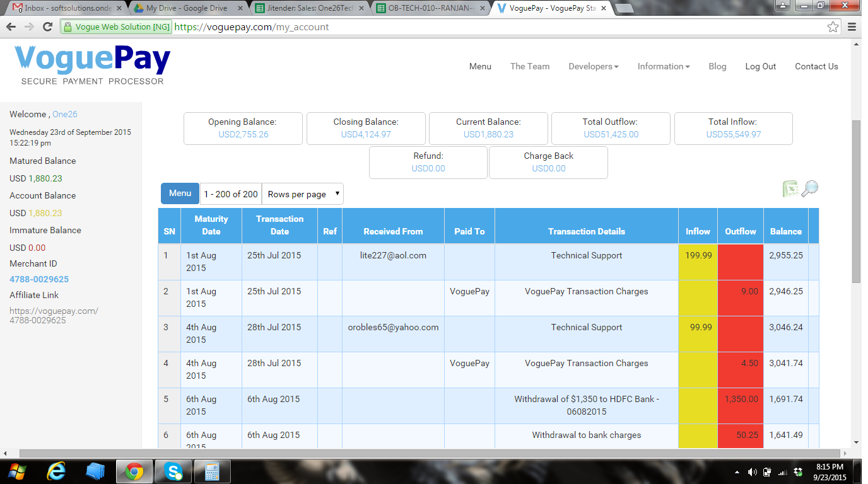Click Current Balance USD1,880.23 box
Viewport: 868px width, 484px height.
tap(488, 129)
